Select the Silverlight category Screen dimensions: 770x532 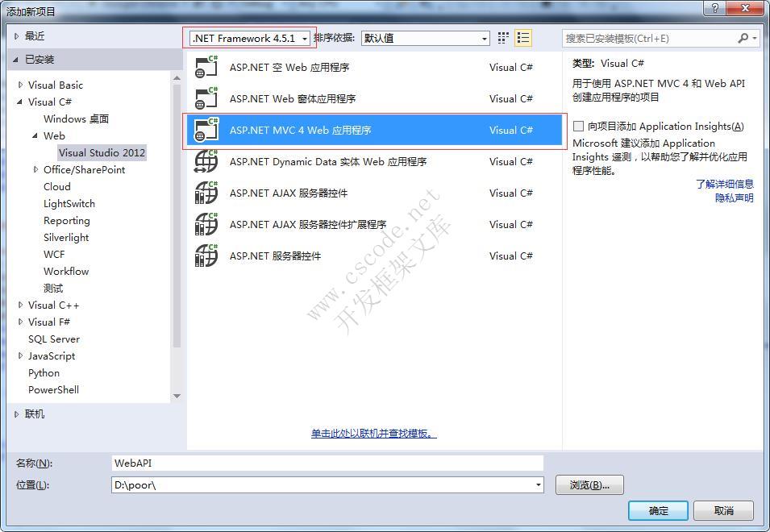pyautogui.click(x=66, y=238)
